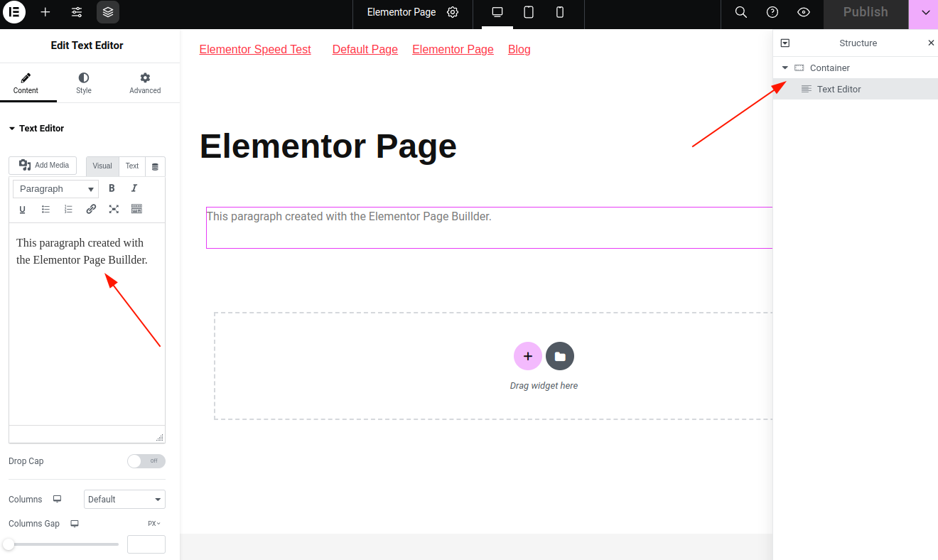Switch to mobile device view
This screenshot has width=938, height=560.
(x=560, y=12)
